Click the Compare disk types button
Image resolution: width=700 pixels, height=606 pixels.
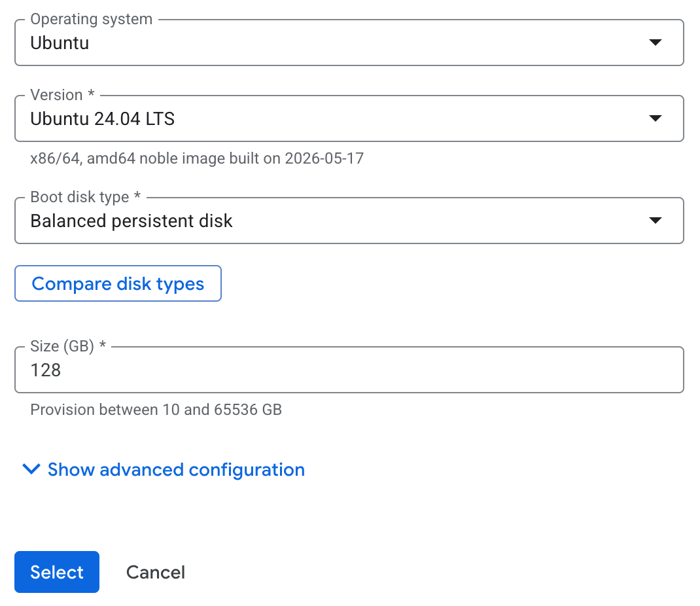click(x=118, y=283)
